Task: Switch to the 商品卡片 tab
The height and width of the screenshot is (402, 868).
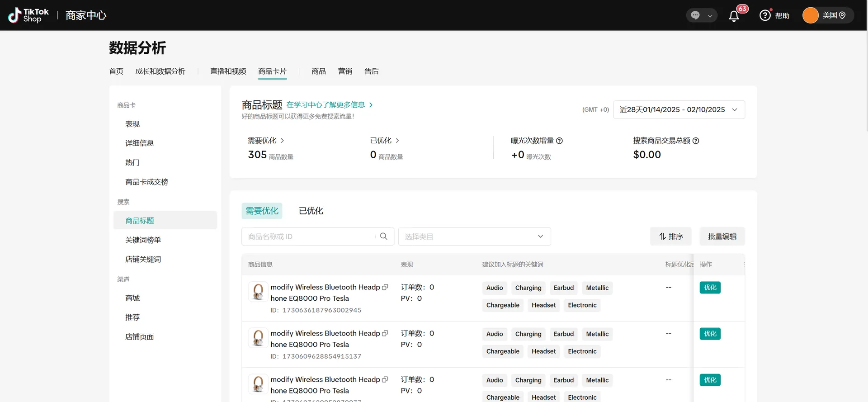Action: tap(272, 71)
